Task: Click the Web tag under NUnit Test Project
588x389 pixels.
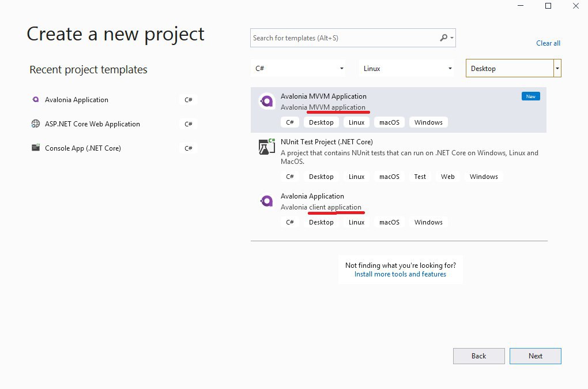Action: click(447, 177)
